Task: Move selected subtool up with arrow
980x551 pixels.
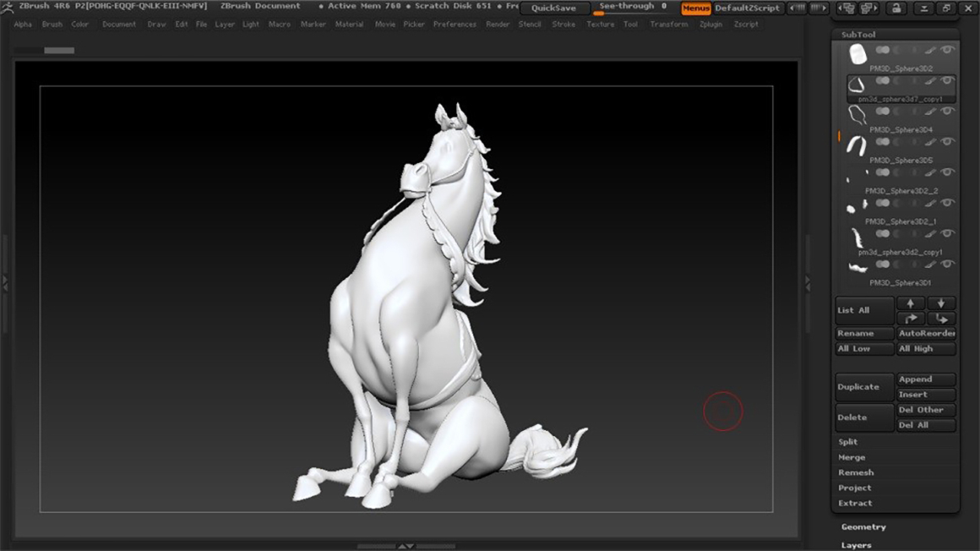Action: tap(910, 303)
